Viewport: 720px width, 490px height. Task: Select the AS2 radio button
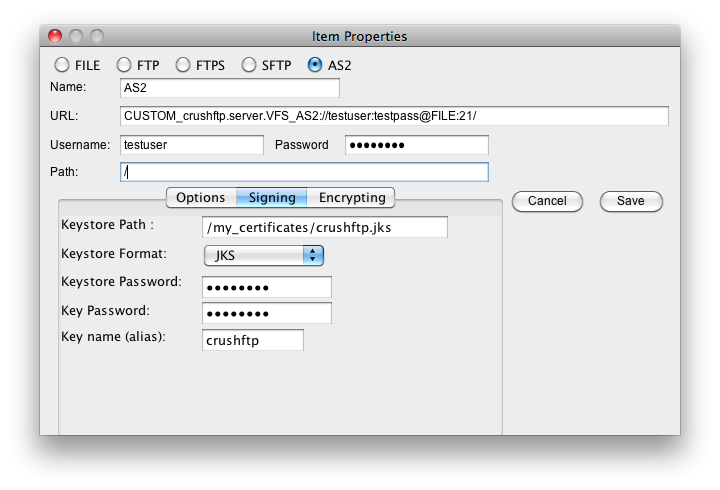click(x=315, y=65)
